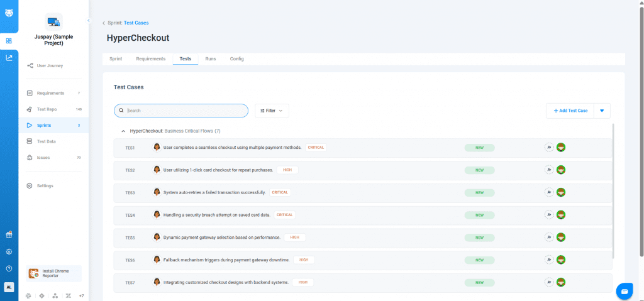The width and height of the screenshot is (644, 301).
Task: Collapse the sidebar using the chevron arrow
Action: tap(88, 21)
